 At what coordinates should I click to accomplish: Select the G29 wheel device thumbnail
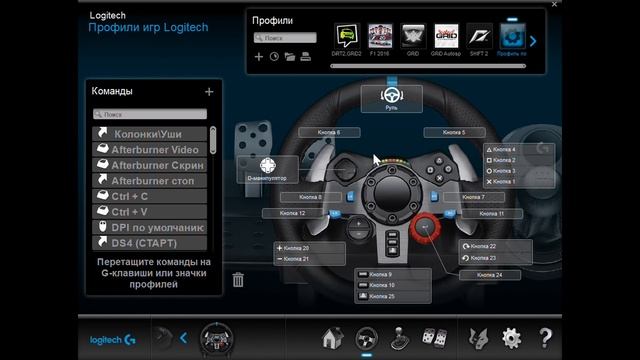click(x=217, y=339)
